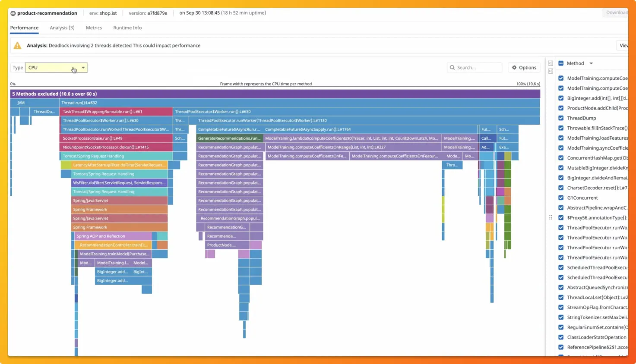
Task: Expand the method side panel with the right-arrow icon
Action: coord(551,71)
